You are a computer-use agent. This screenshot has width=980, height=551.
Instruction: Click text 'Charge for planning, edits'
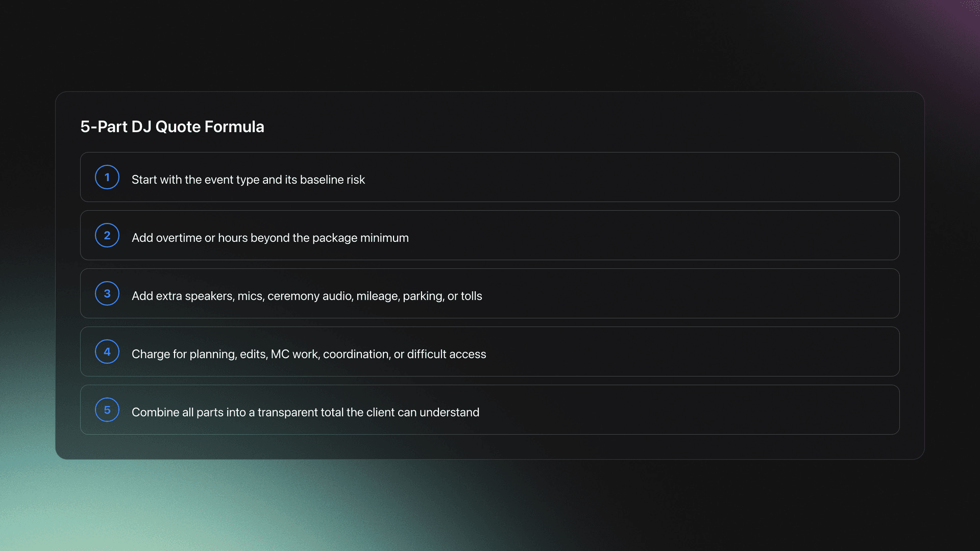pyautogui.click(x=199, y=354)
